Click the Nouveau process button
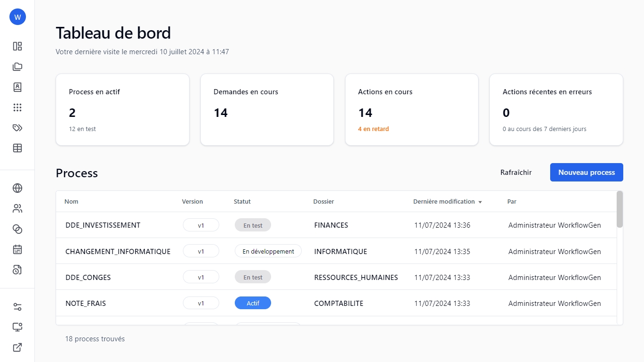 (586, 173)
